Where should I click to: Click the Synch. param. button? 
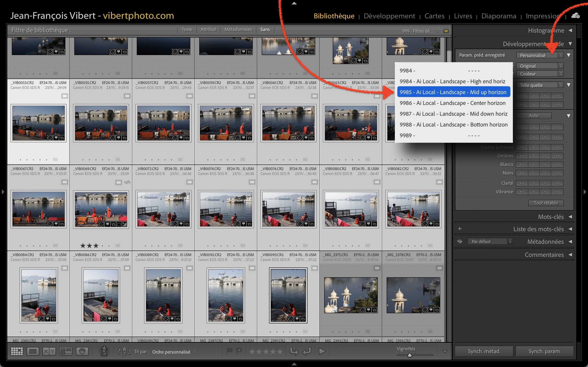545,351
